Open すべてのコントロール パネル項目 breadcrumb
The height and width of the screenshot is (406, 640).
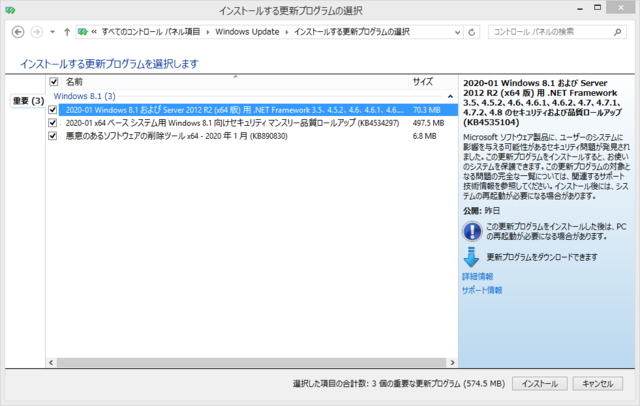151,32
